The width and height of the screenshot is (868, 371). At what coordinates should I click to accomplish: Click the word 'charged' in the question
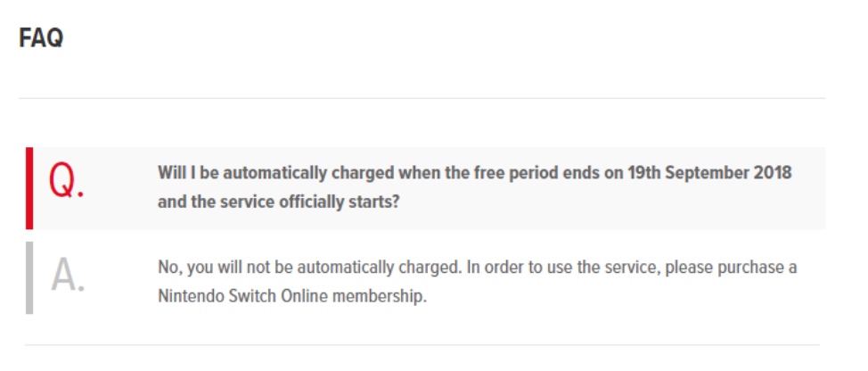pyautogui.click(x=363, y=173)
